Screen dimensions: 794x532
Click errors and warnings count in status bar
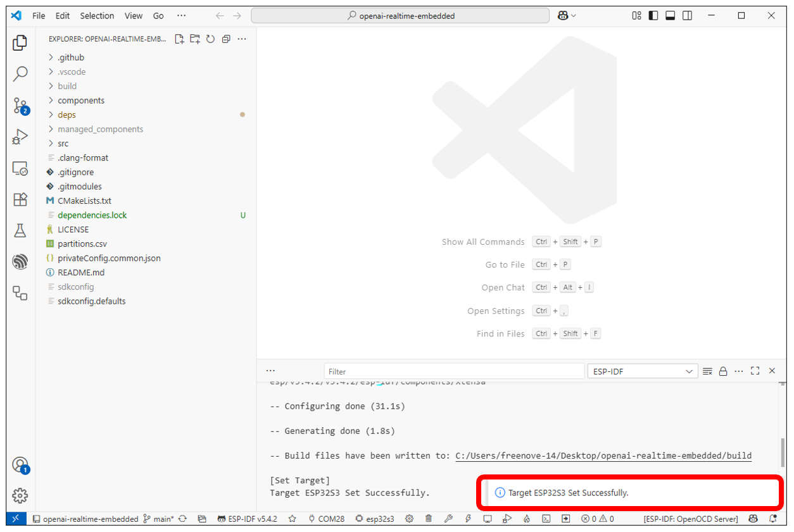(x=598, y=519)
